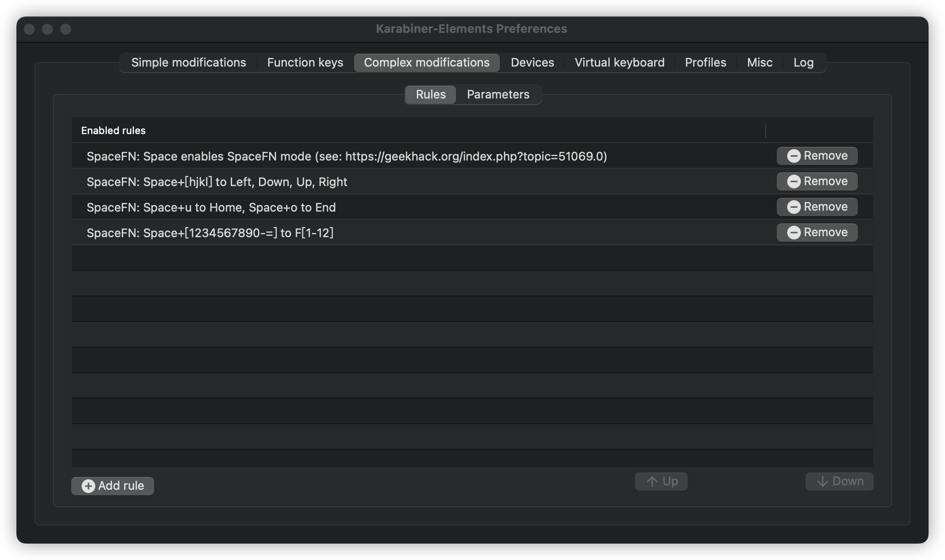Switch to the Function keys tab
Viewport: 945px width, 560px height.
[305, 62]
